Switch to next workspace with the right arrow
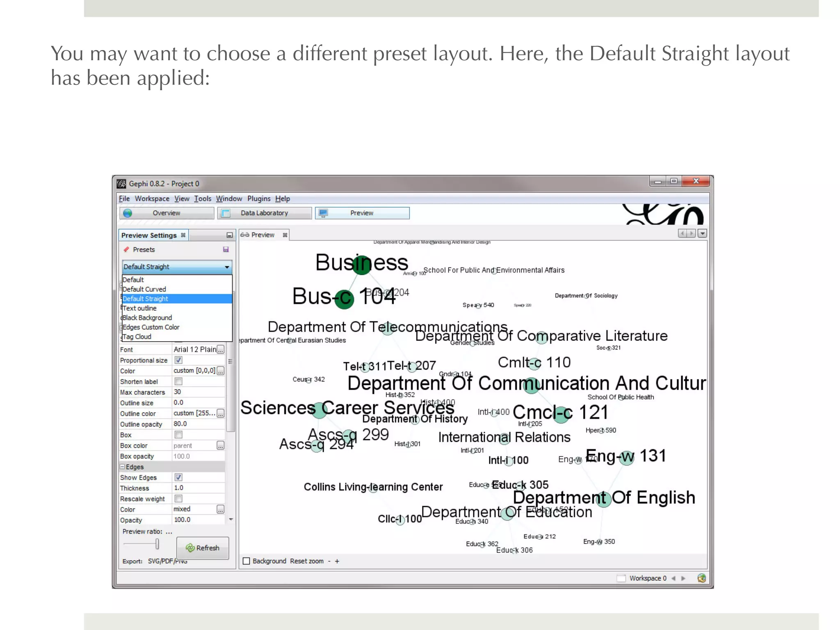This screenshot has height=630, width=840. [x=683, y=578]
